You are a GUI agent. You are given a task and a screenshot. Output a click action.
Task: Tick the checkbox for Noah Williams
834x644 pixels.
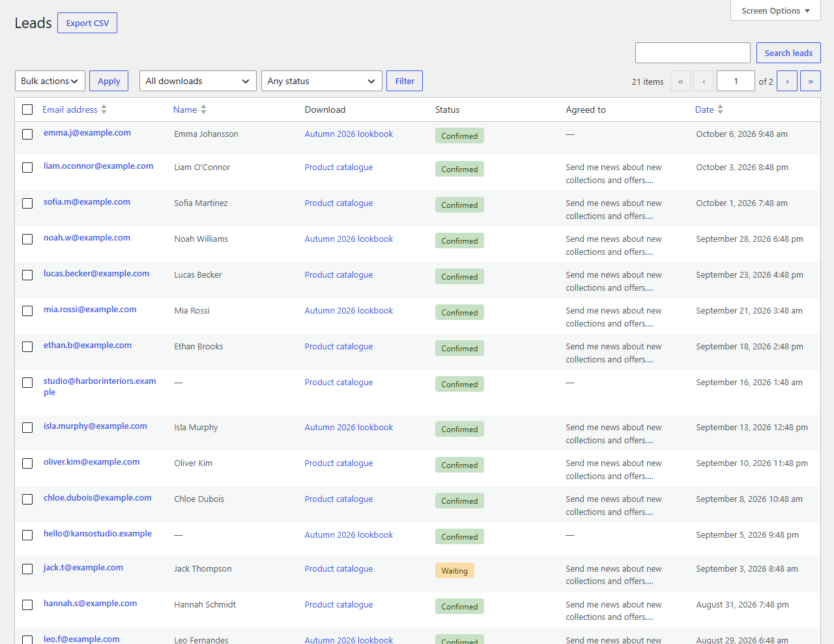click(x=27, y=239)
